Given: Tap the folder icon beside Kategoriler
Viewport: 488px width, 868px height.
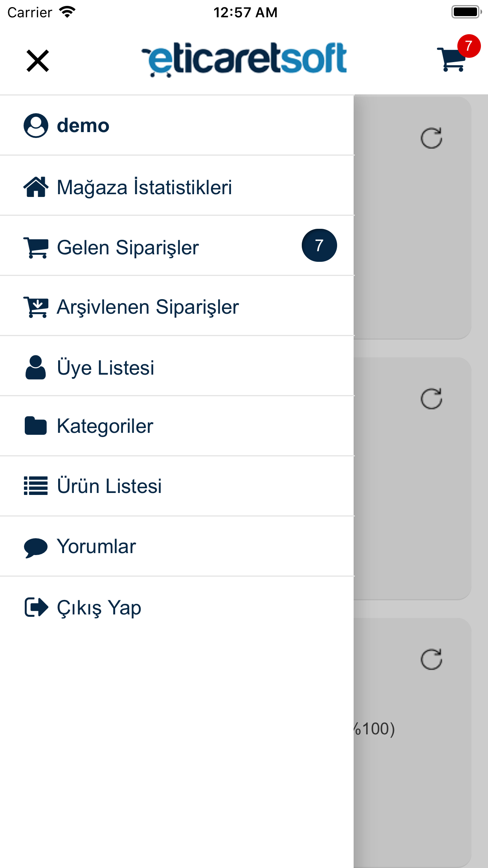Looking at the screenshot, I should click(36, 426).
